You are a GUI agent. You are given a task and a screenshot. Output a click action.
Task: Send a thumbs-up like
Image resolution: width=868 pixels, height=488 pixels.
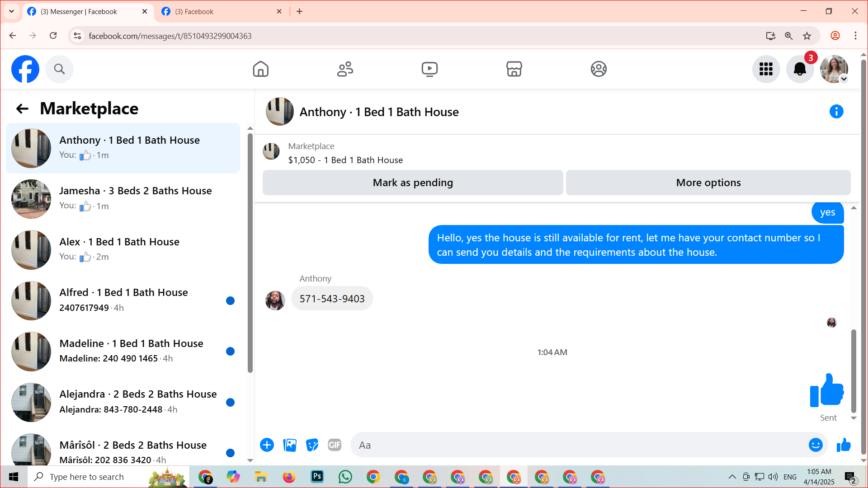point(843,445)
